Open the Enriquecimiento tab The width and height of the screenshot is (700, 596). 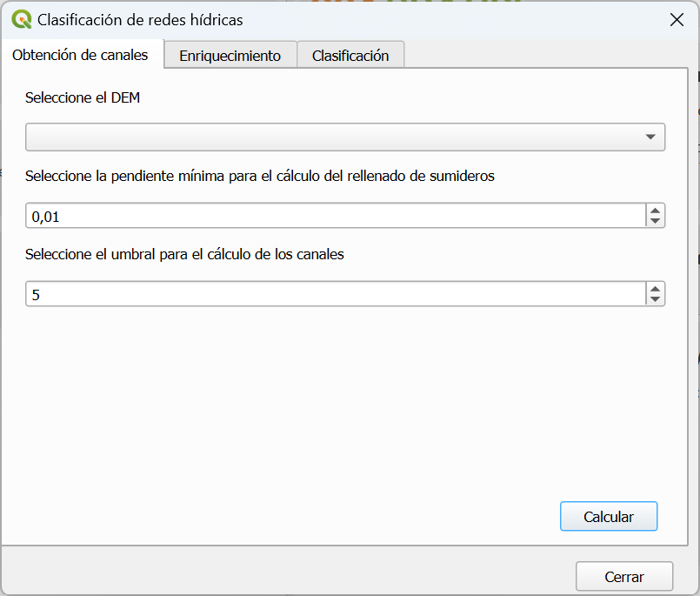230,56
